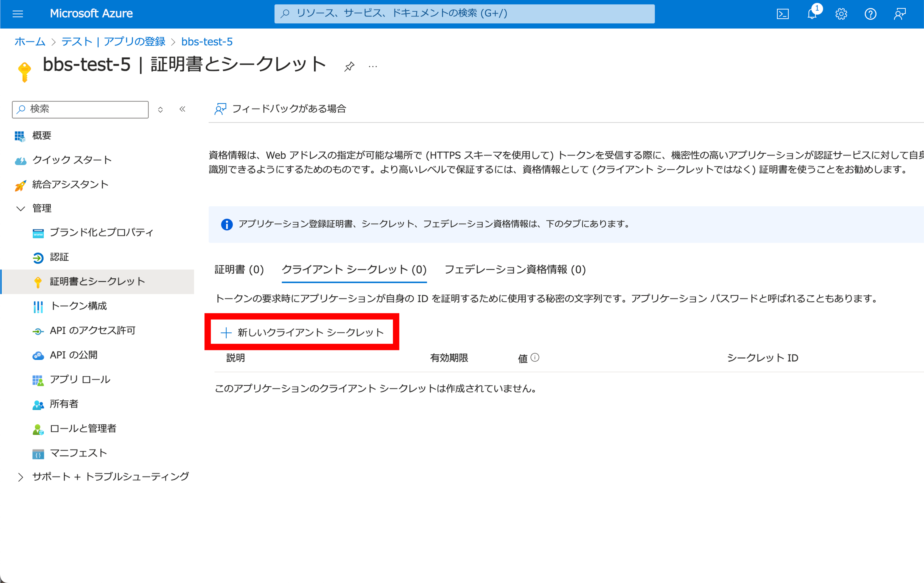This screenshot has width=924, height=583.
Task: Open the hamburger portal menu
Action: (x=18, y=14)
